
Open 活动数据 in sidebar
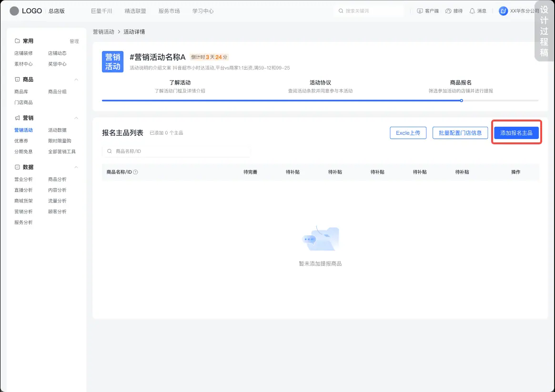pyautogui.click(x=57, y=130)
